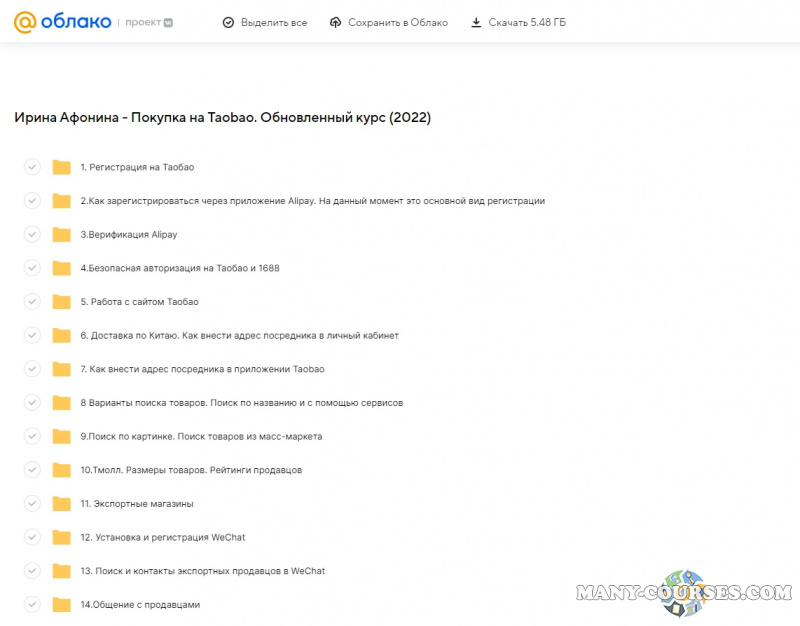
Task: Click Скачать 5.48 ГБ download button
Action: pyautogui.click(x=518, y=22)
